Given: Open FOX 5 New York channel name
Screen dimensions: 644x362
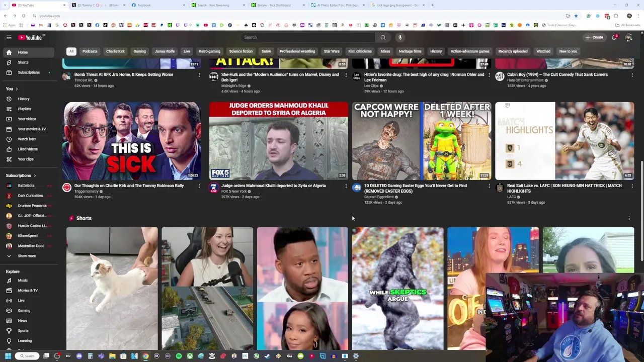Looking at the screenshot, I should pos(234,192).
